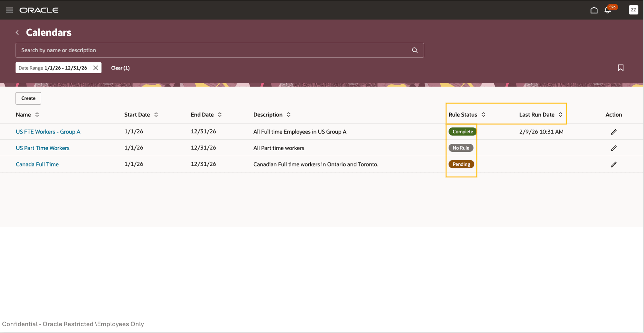644x333 pixels.
Task: Sort the table by Start Date
Action: [x=156, y=115]
